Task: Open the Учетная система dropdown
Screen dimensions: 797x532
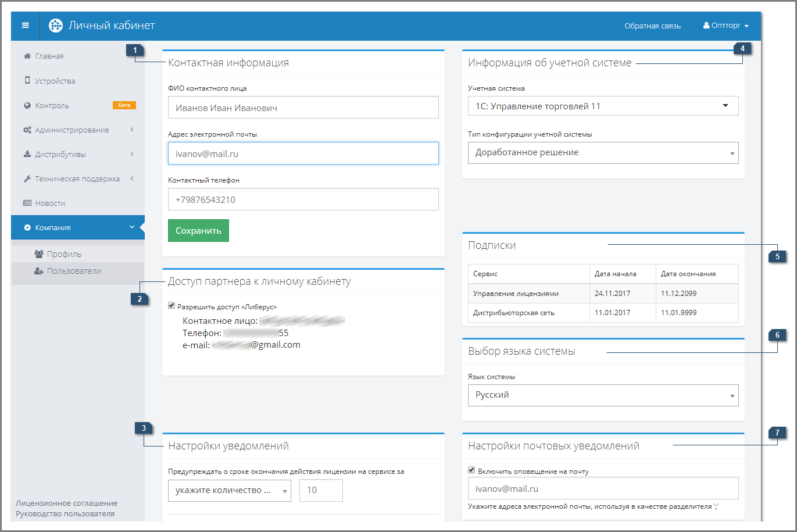Action: click(x=603, y=106)
